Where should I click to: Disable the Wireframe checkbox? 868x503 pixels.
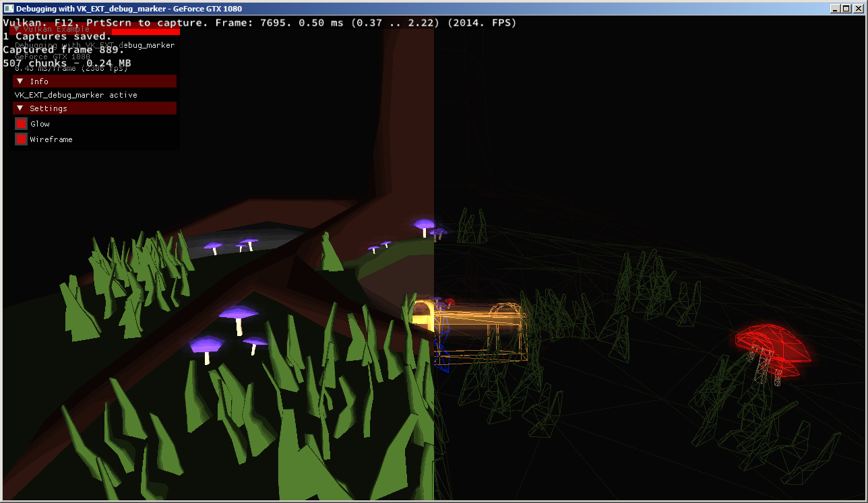(21, 139)
